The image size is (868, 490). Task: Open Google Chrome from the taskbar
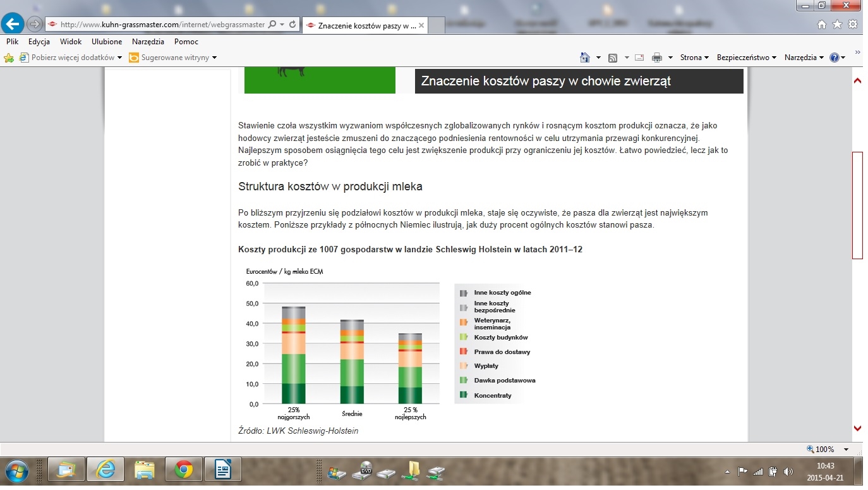[x=183, y=470]
